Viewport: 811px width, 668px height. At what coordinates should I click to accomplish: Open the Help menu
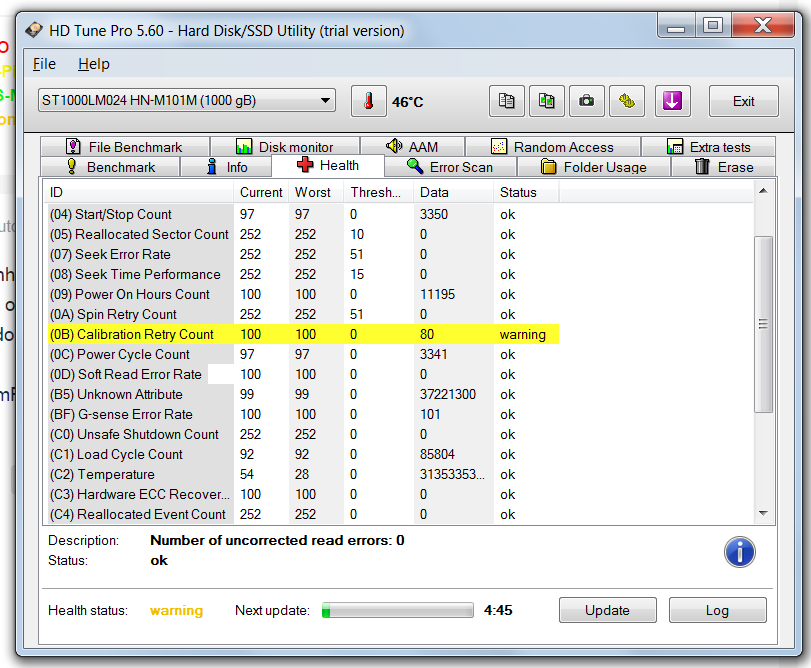pos(94,64)
